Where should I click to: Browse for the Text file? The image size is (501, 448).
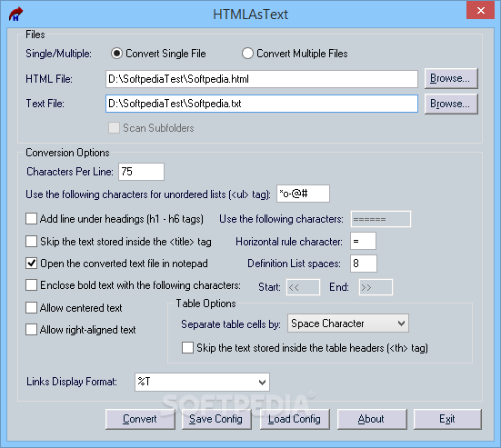pos(451,104)
